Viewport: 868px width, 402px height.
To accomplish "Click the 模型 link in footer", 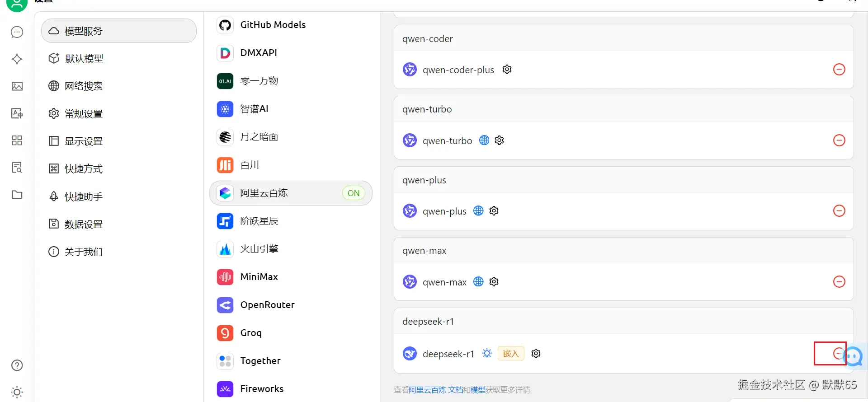I will tap(478, 390).
